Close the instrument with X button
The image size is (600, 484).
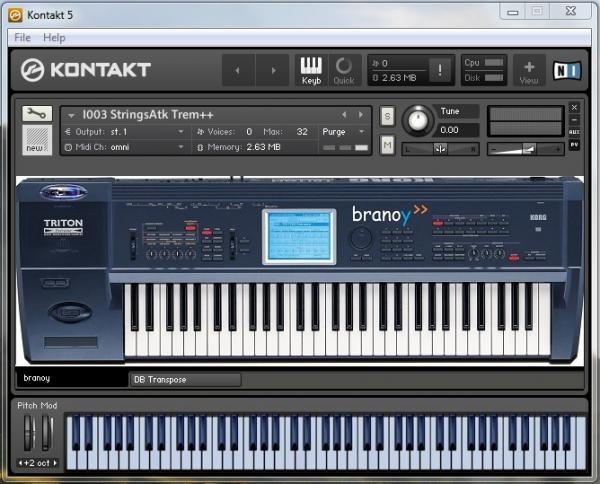pyautogui.click(x=574, y=108)
